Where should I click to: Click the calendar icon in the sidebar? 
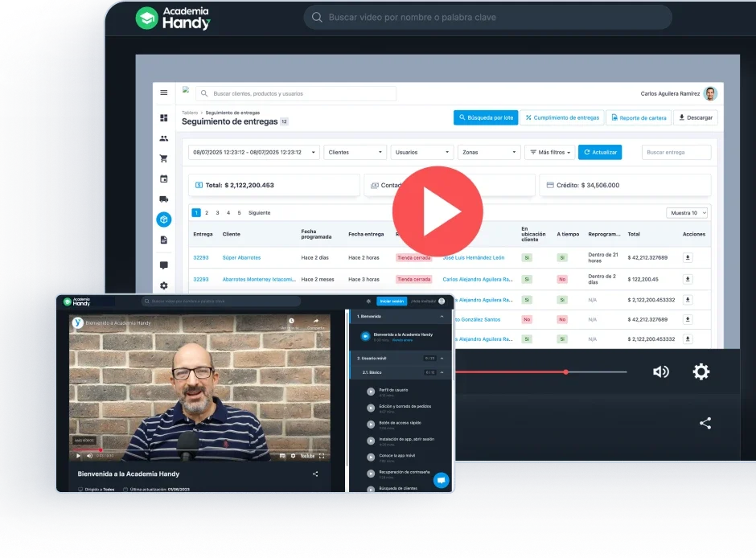point(164,178)
